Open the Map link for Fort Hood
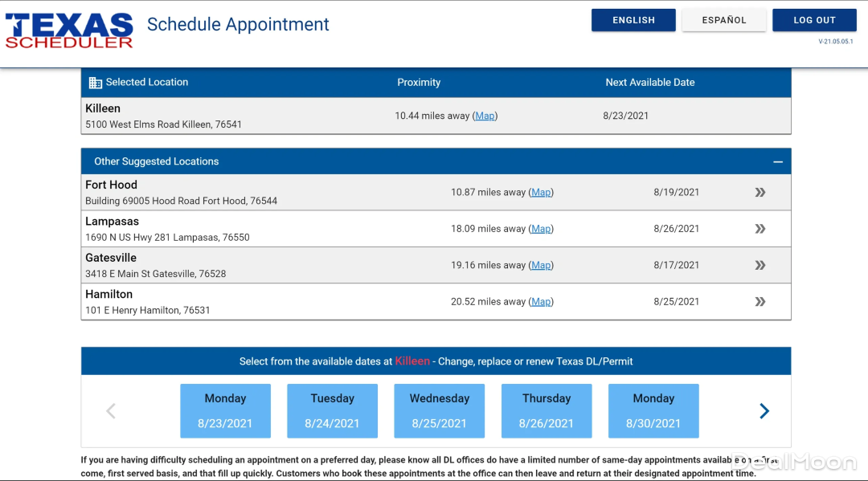868x481 pixels. tap(541, 193)
